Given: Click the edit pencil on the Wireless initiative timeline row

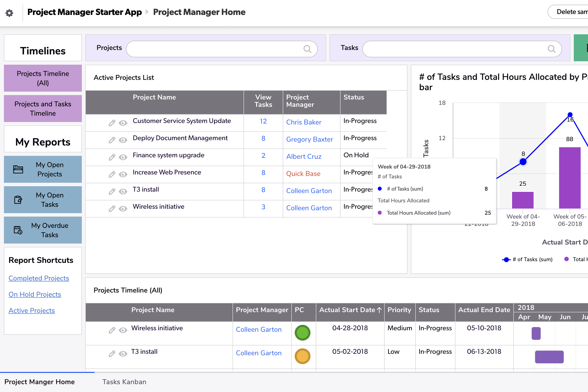Looking at the screenshot, I should click(112, 330).
